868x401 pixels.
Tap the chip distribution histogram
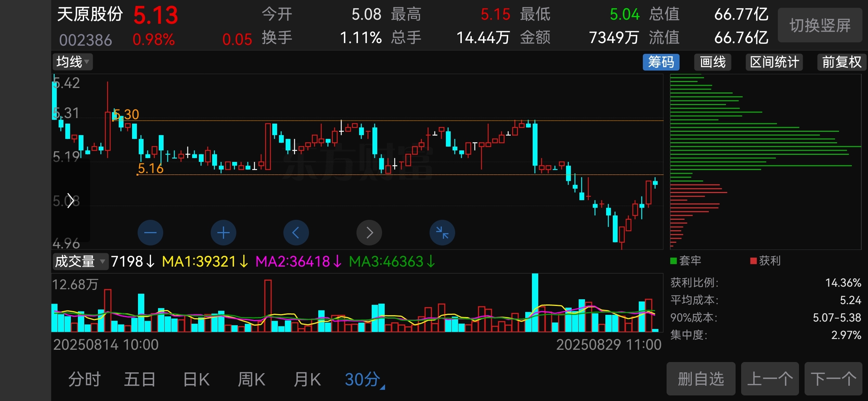765,162
